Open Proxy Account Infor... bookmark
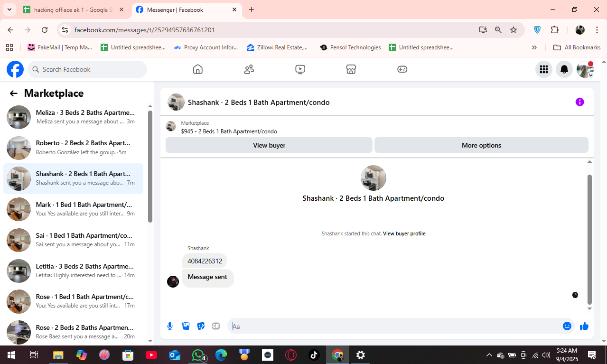 206,47
